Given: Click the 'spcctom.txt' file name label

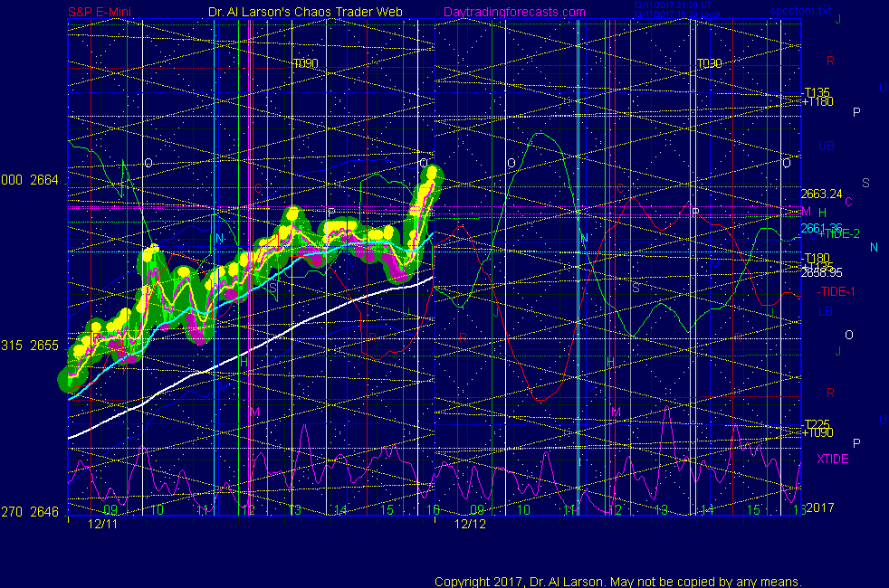Looking at the screenshot, I should [x=800, y=11].
